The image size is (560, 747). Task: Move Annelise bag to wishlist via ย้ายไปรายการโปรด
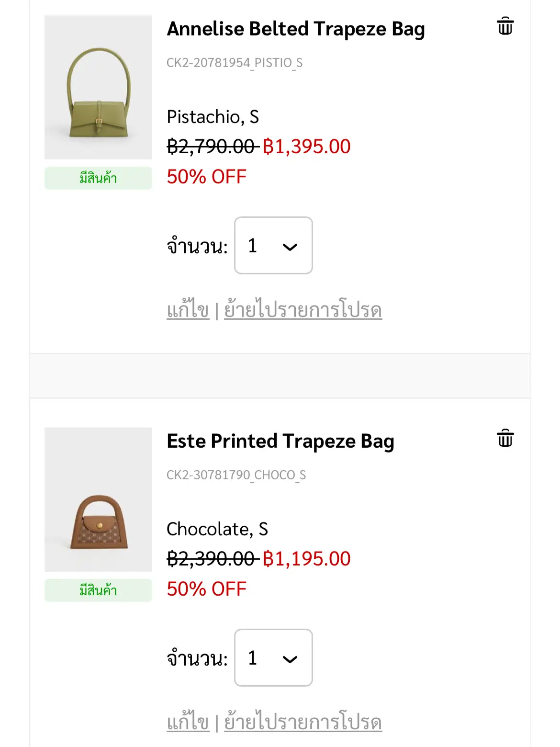pos(303,309)
